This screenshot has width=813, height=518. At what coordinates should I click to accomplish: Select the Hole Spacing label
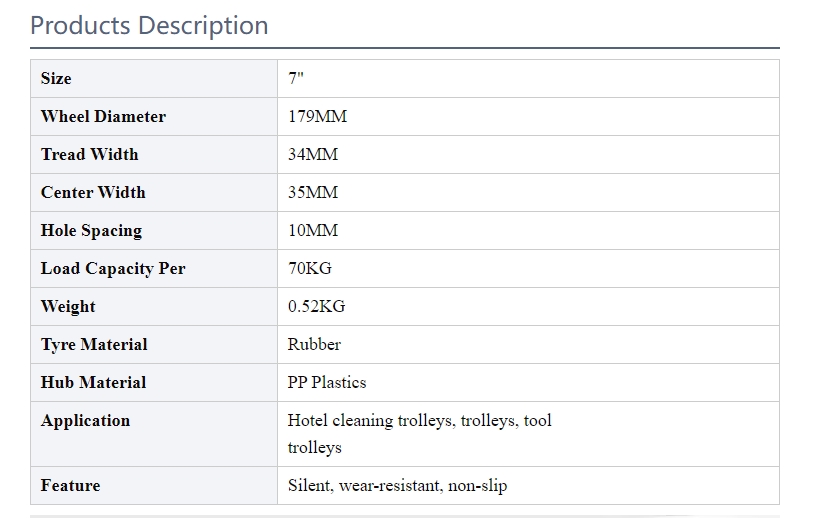tap(91, 230)
